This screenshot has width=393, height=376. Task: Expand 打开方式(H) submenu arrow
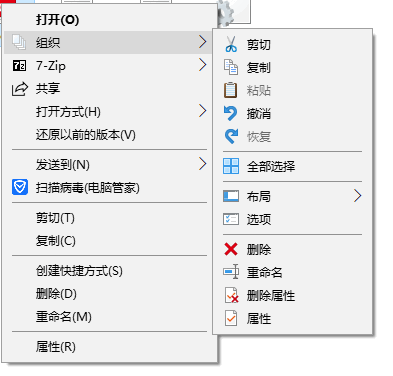click(202, 111)
